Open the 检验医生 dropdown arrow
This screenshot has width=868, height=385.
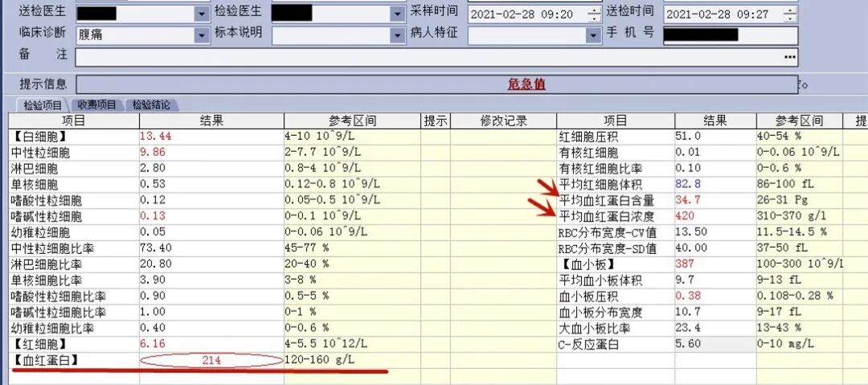(x=398, y=14)
